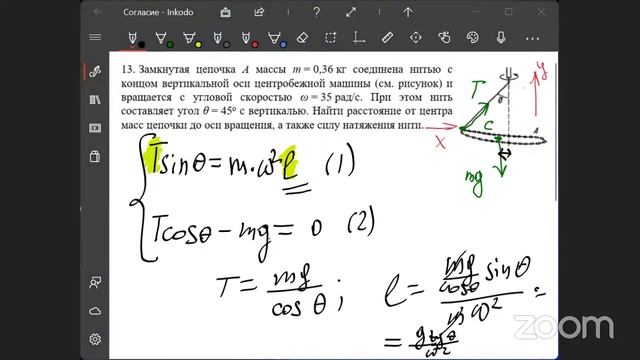
Task: Activate the lasso selection tool
Action: pyautogui.click(x=330, y=38)
